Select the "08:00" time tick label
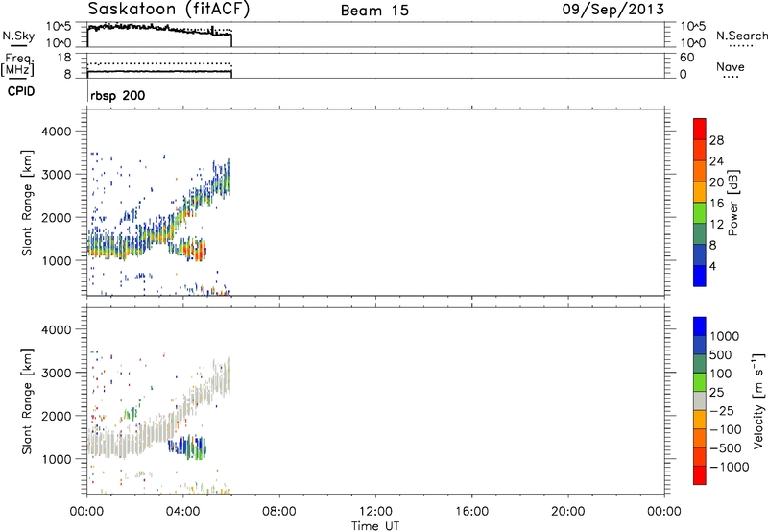The height and width of the screenshot is (532, 768). point(279,512)
